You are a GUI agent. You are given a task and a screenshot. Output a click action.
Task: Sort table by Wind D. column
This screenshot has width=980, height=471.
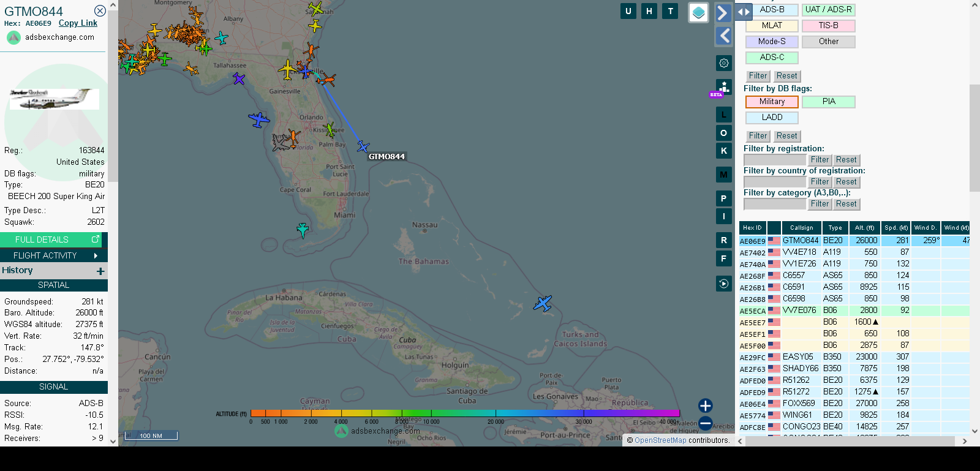coord(925,228)
